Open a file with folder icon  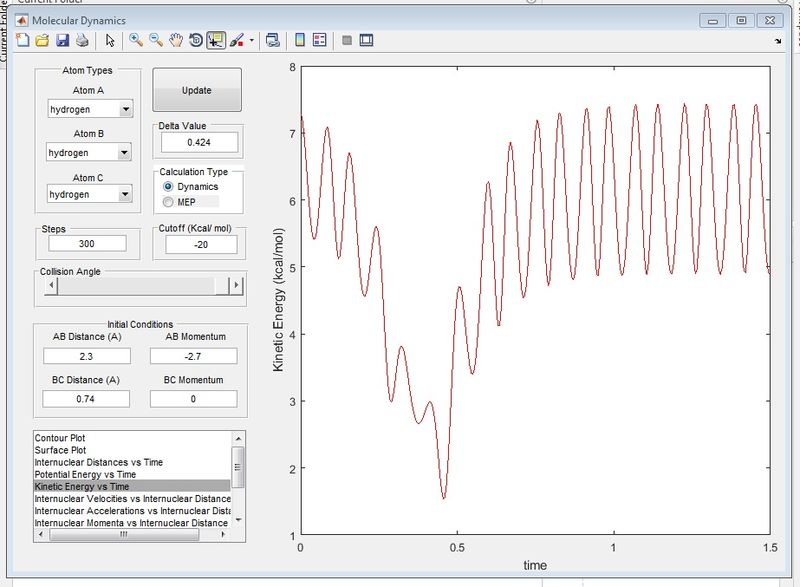42,40
